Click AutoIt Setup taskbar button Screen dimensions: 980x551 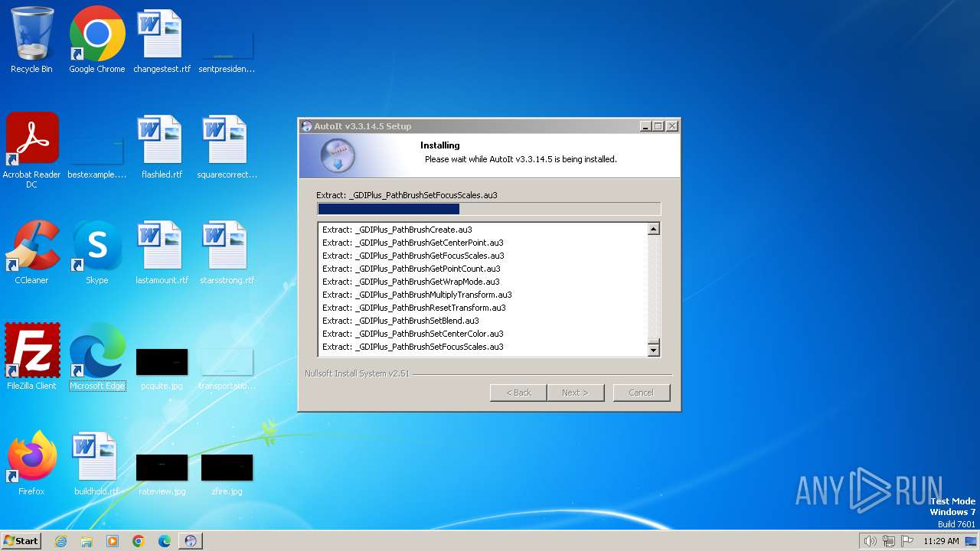[191, 541]
